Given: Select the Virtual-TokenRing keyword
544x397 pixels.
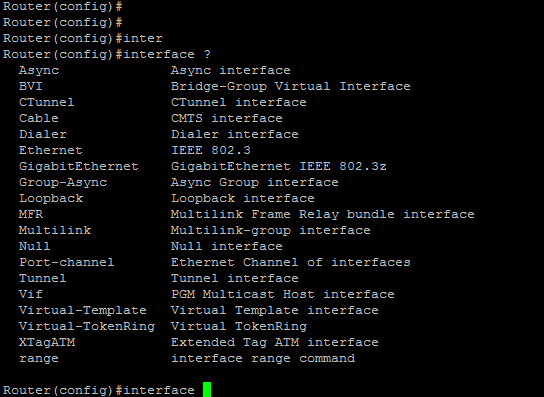Looking at the screenshot, I should point(87,327).
